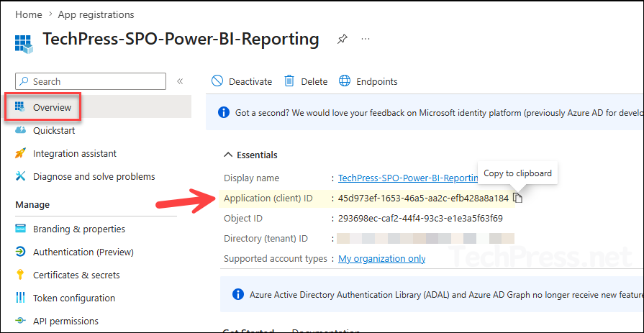644x333 pixels.
Task: Open API permissions
Action: tap(65, 321)
